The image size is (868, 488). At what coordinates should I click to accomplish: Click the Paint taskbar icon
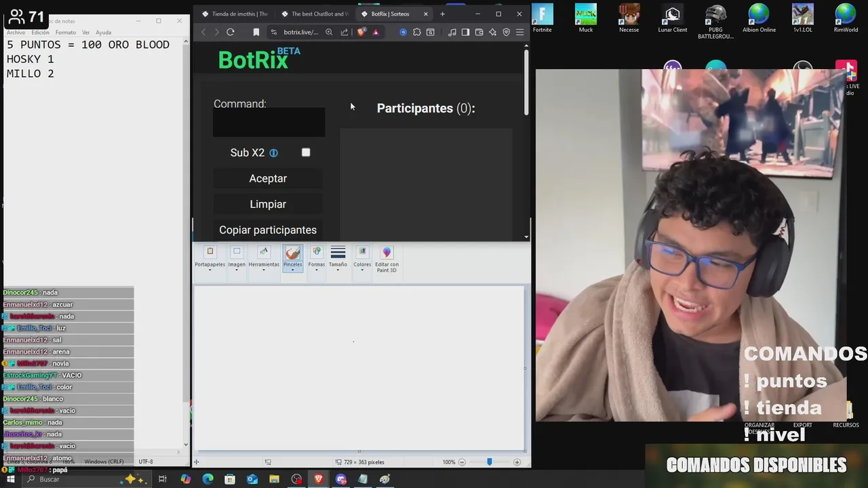tap(384, 479)
